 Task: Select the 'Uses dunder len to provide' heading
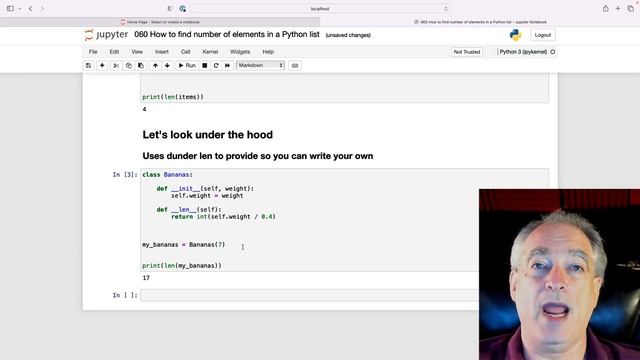pos(258,156)
